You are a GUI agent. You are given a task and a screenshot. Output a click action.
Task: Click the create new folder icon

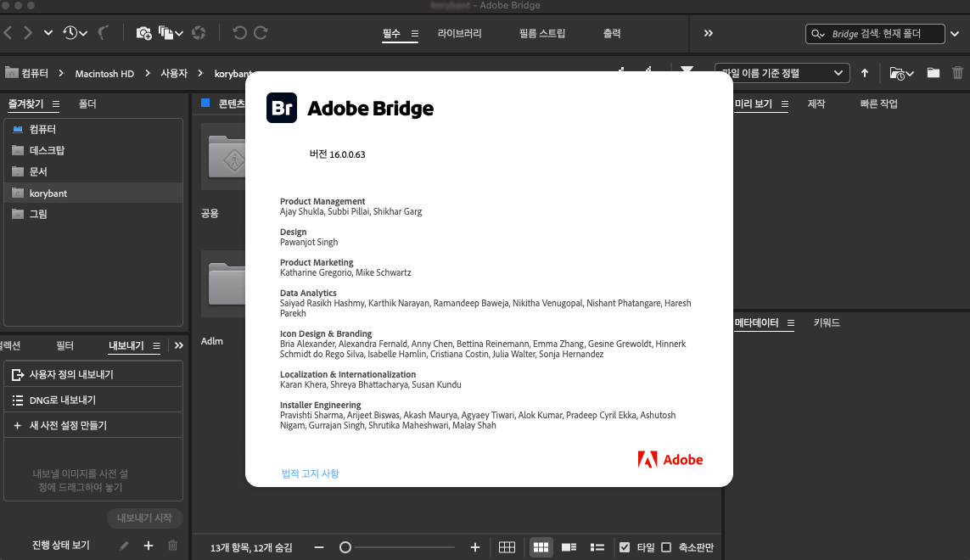pos(934,73)
